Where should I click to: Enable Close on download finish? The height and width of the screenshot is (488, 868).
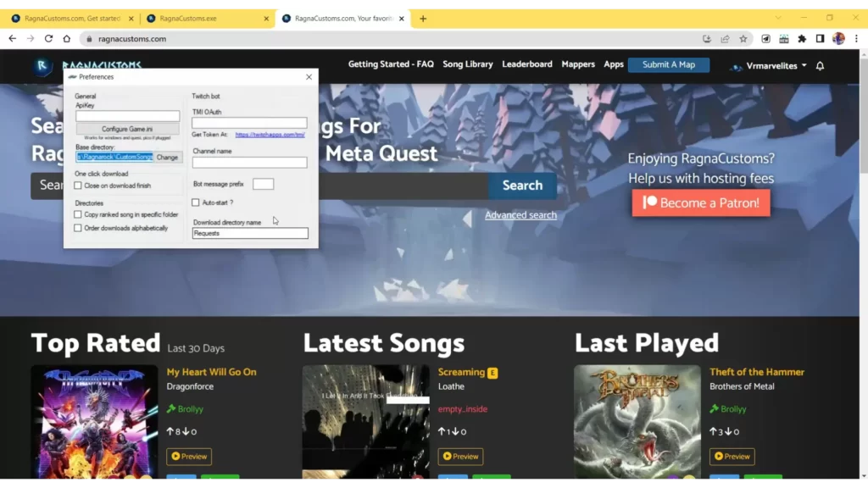pyautogui.click(x=78, y=186)
